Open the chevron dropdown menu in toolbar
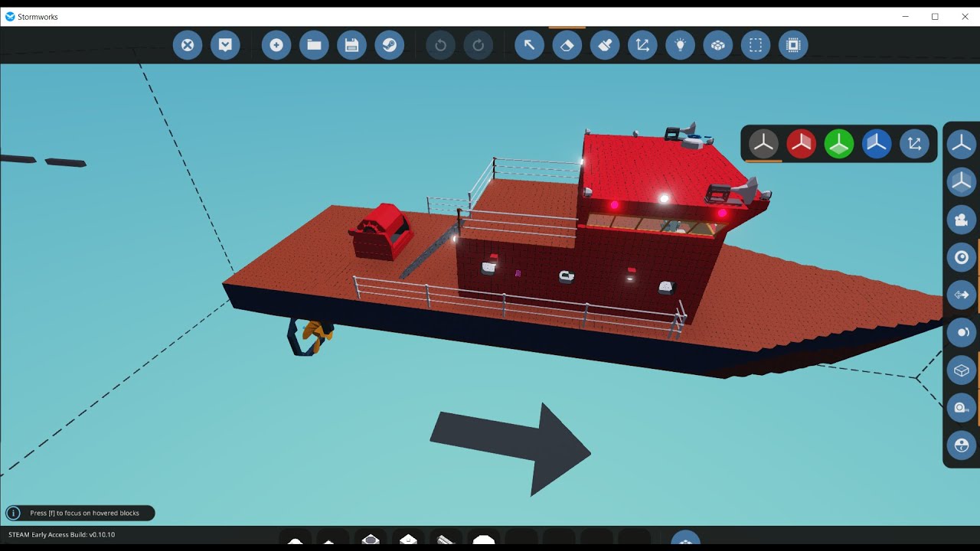 coord(225,45)
